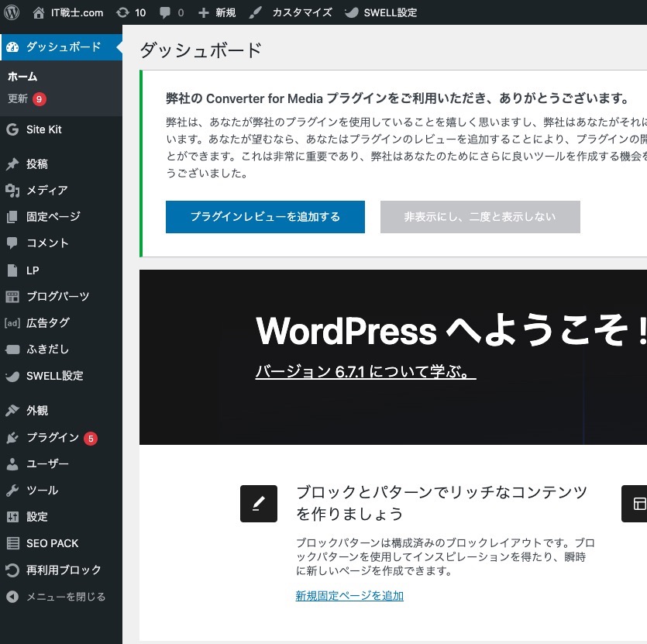647x644 pixels.
Task: Click the 広告タグ ad icon
Action: 12,323
